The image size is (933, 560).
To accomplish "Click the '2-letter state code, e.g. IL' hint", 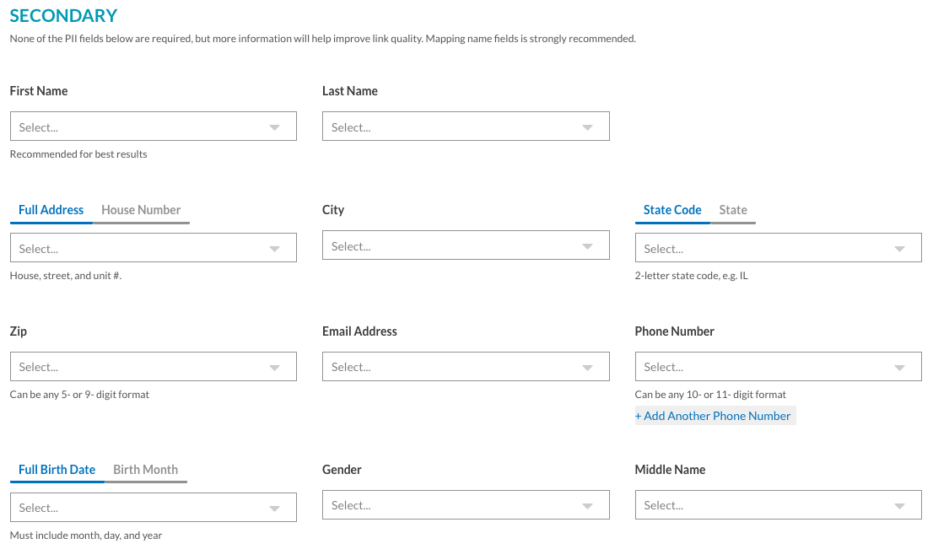I will point(692,276).
